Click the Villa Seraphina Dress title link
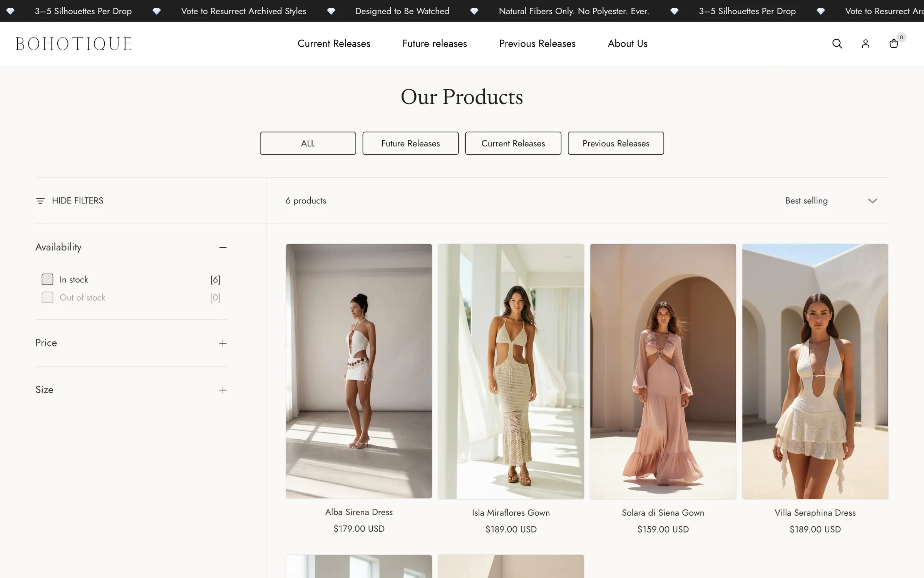Viewport: 924px width, 578px height. click(x=815, y=513)
